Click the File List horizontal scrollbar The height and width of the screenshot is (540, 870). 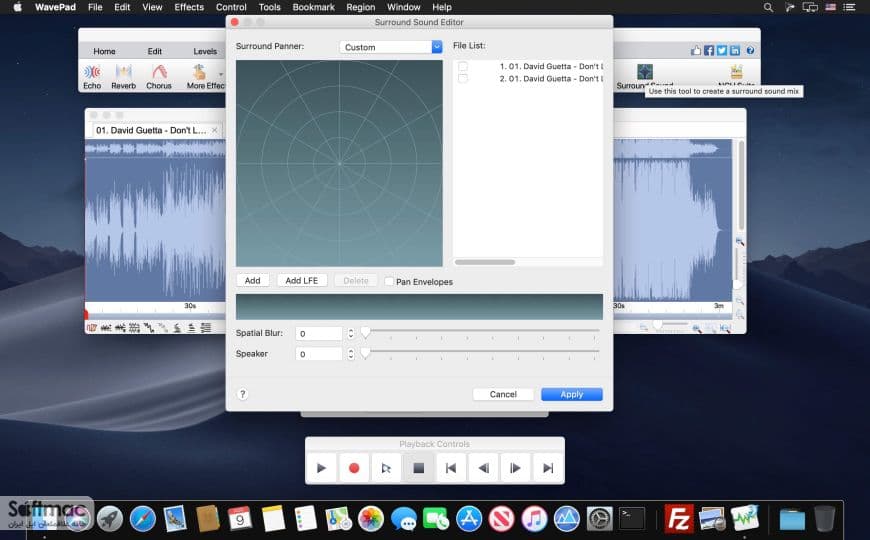tap(485, 262)
